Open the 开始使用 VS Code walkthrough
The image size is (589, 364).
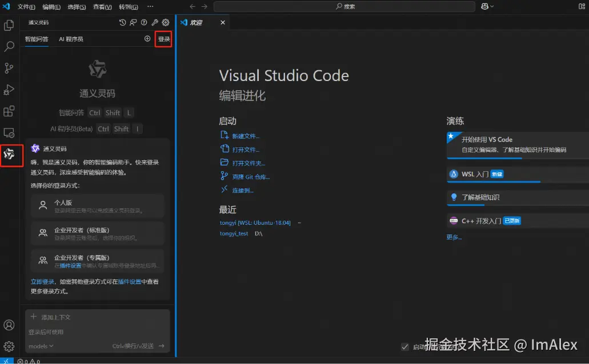(518, 144)
